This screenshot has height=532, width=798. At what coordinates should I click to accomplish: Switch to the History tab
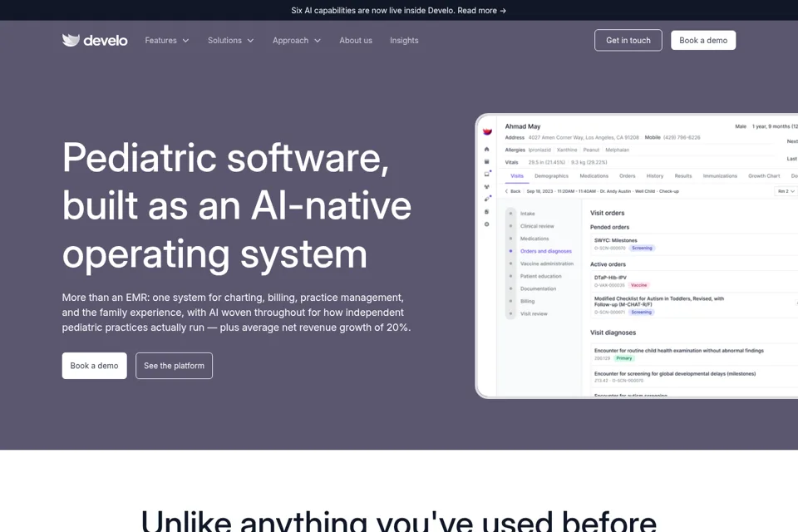[654, 176]
